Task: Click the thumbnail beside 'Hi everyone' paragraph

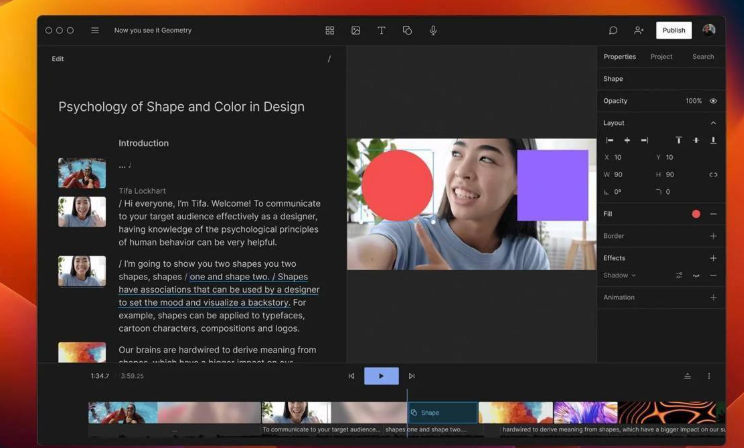Action: pyautogui.click(x=82, y=212)
